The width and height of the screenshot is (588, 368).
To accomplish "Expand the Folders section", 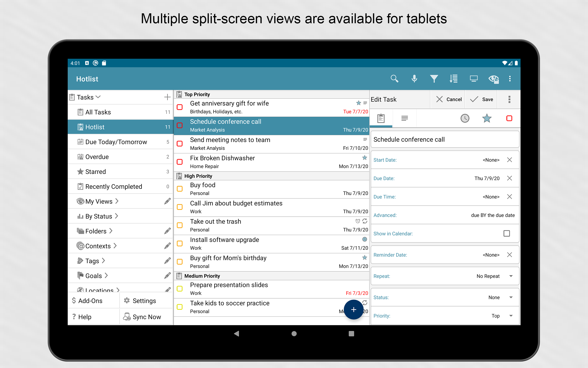I will [x=111, y=231].
